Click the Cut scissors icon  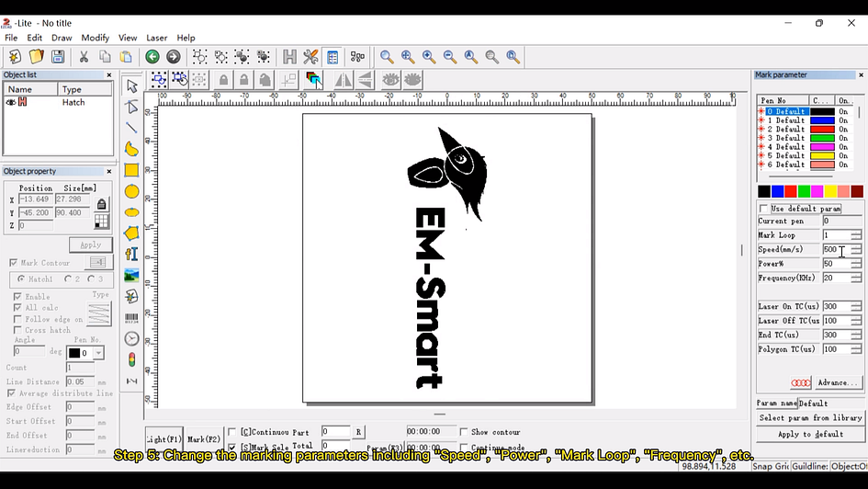[x=84, y=56]
